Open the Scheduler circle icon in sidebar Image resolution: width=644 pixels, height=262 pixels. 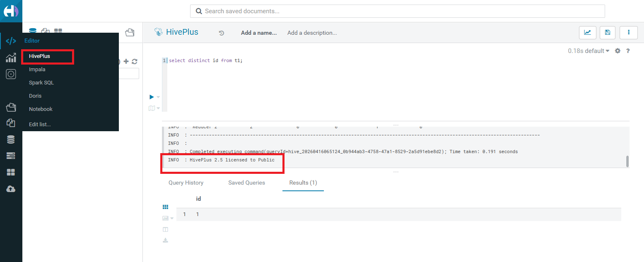coord(11,75)
